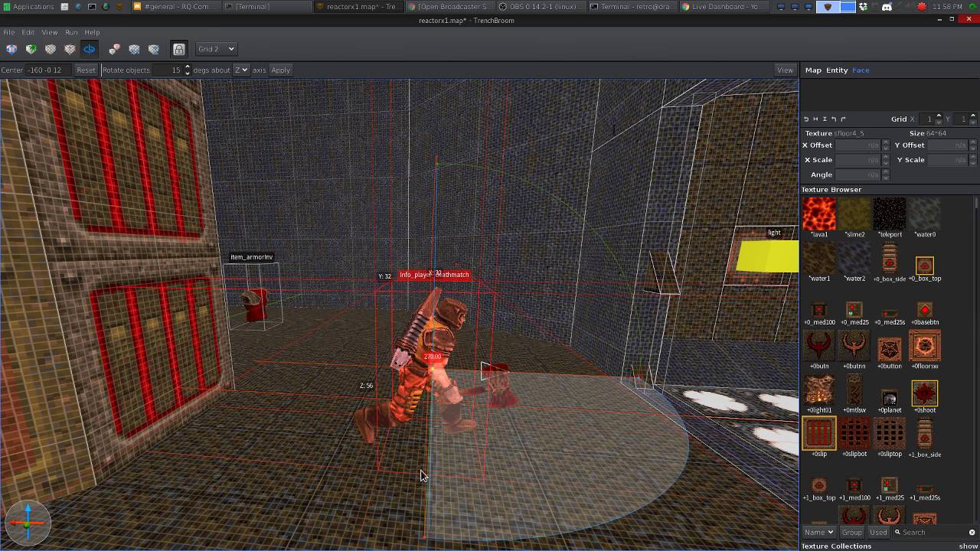This screenshot has width=980, height=551.
Task: Open the Name sort dropdown
Action: (x=818, y=532)
